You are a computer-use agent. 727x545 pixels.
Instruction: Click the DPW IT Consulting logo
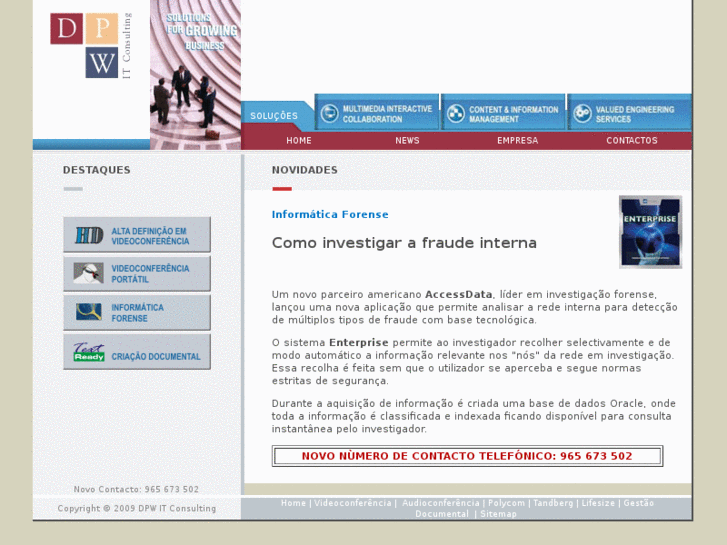91,45
